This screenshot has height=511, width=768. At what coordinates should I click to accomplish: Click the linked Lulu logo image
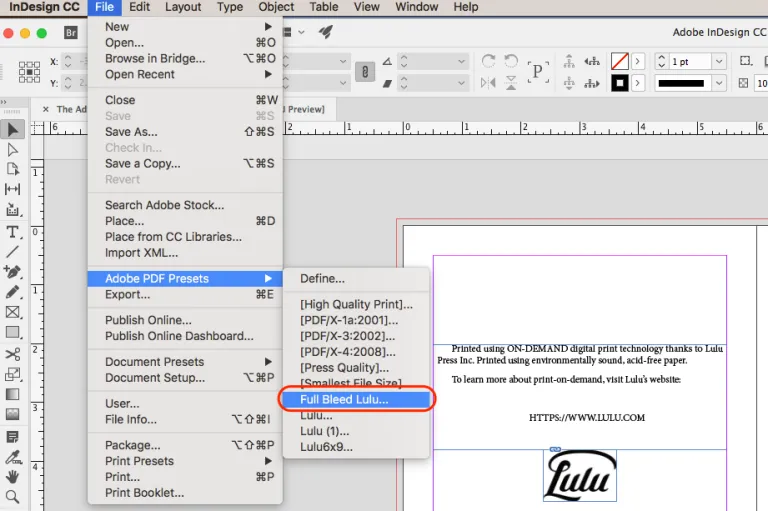pos(579,476)
